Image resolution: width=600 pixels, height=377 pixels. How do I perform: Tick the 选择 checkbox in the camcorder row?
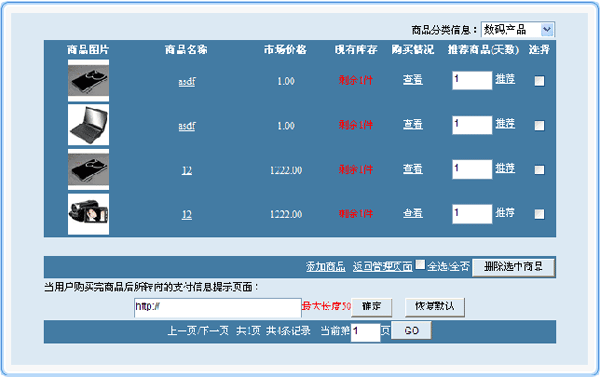(540, 214)
